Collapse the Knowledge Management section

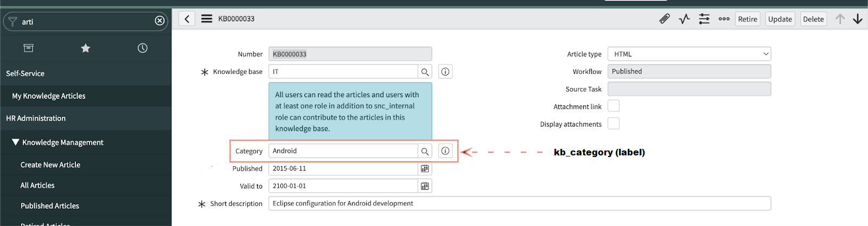[16, 142]
